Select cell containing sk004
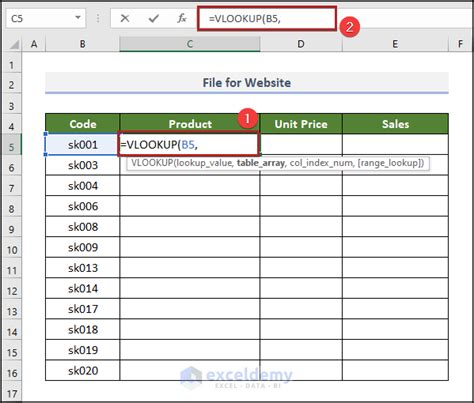Image resolution: width=474 pixels, height=403 pixels. click(83, 186)
